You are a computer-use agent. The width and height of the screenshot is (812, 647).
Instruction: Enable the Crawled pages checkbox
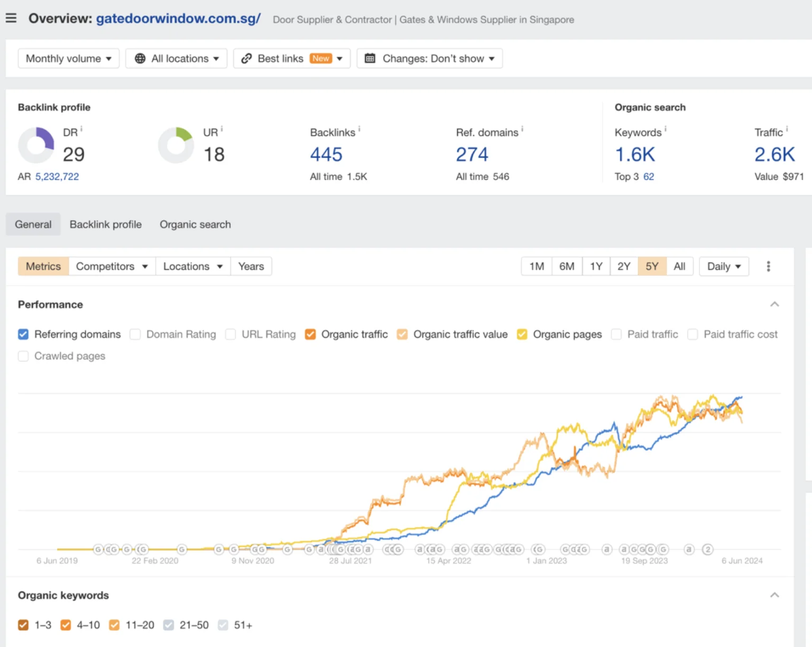click(23, 356)
